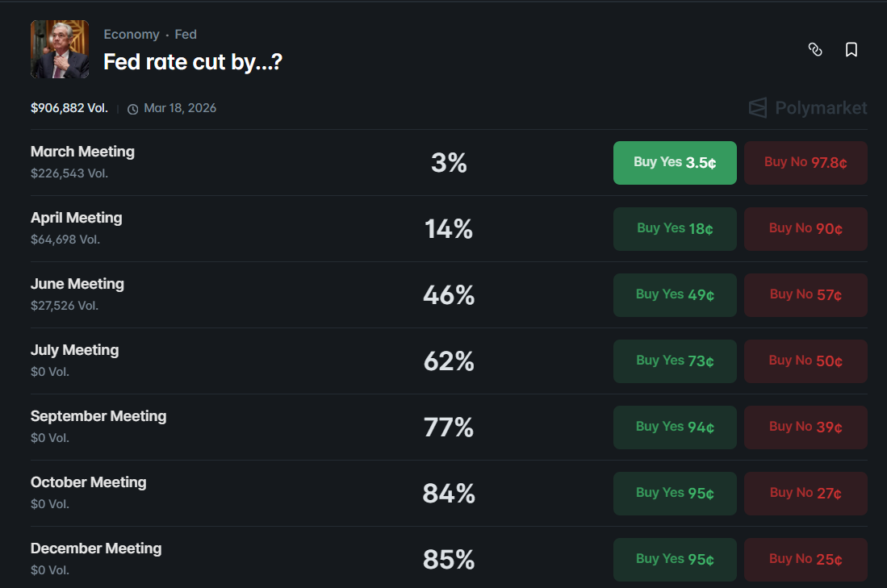This screenshot has height=588, width=887.
Task: Buy Yes at 18¢ for April Meeting
Action: point(675,229)
